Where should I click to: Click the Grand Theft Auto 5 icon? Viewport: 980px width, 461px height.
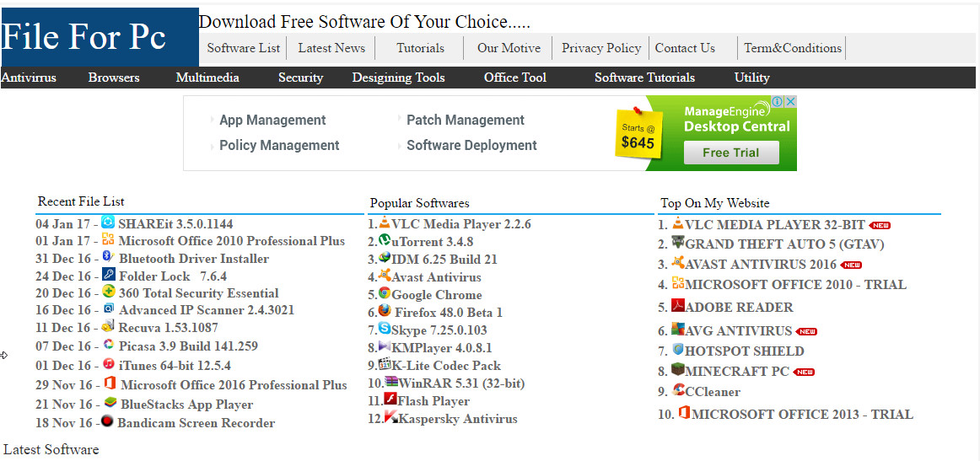pyautogui.click(x=678, y=242)
